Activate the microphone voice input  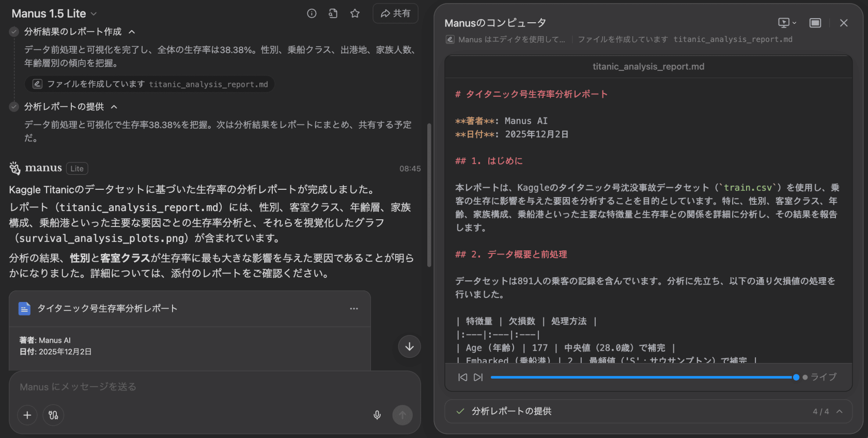point(377,415)
